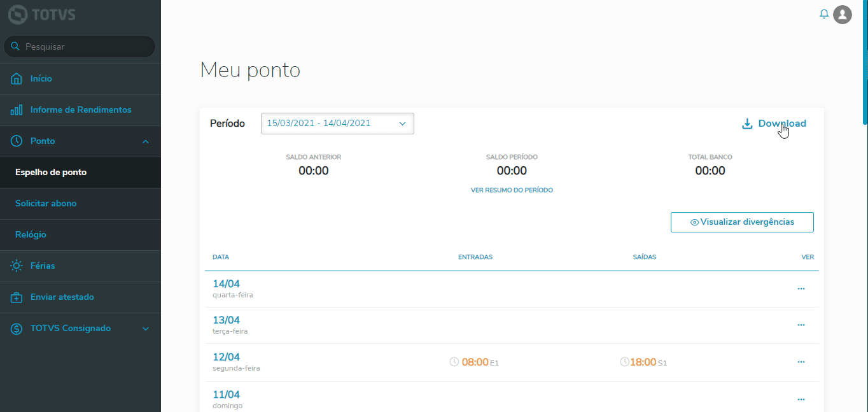Screen dimensions: 868x412
Task: Open Solicitar abono submenu
Action: tap(80, 204)
